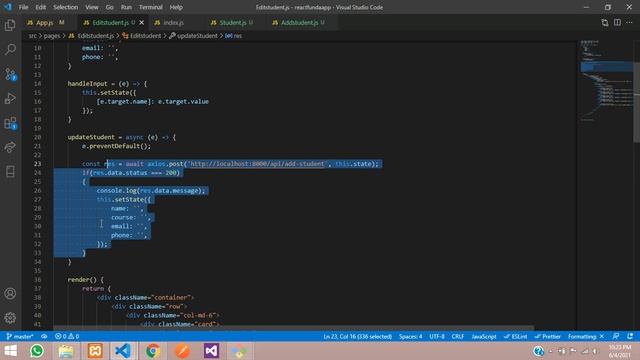This screenshot has width=640, height=360.
Task: Open the Selection menu
Action: click(65, 7)
